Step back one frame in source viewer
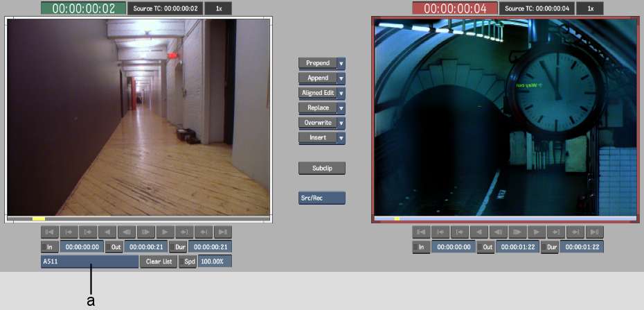The height and width of the screenshot is (310, 644). point(127,232)
